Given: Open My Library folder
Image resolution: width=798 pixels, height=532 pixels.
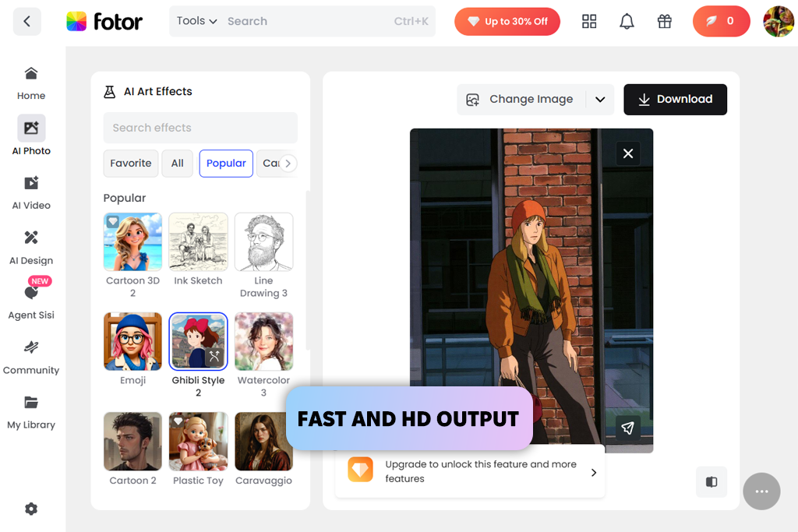Looking at the screenshot, I should pos(31,413).
